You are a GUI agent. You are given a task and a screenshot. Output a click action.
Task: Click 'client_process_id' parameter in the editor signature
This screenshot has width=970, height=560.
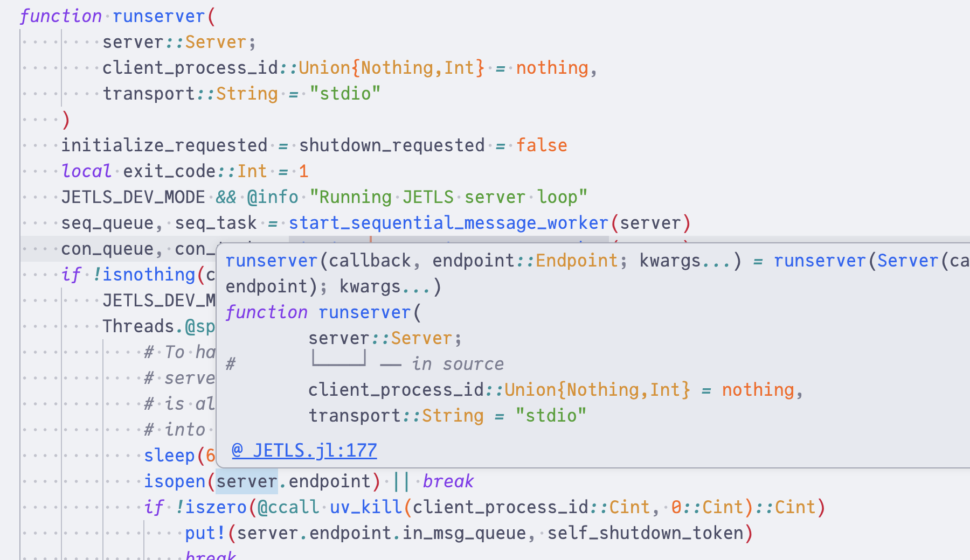click(190, 68)
